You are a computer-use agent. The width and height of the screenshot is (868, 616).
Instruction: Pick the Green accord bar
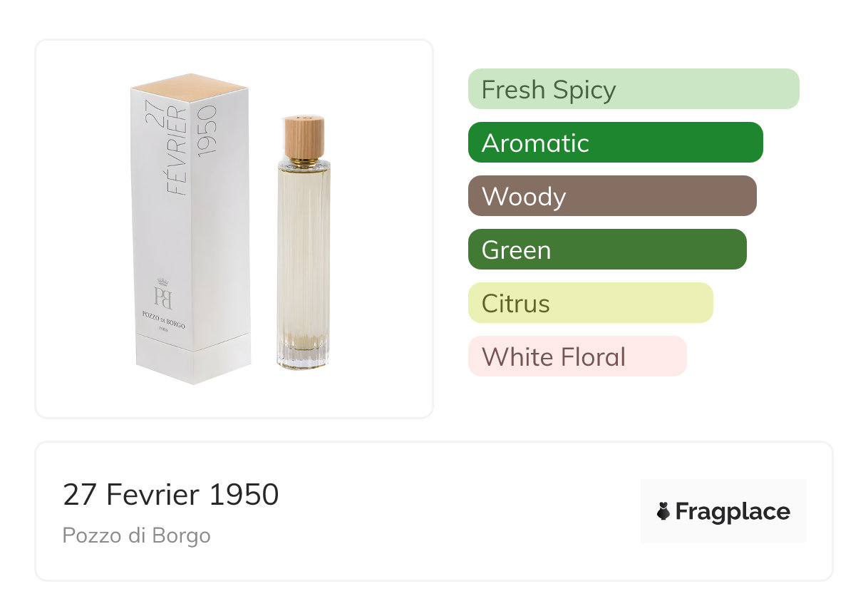click(x=606, y=250)
